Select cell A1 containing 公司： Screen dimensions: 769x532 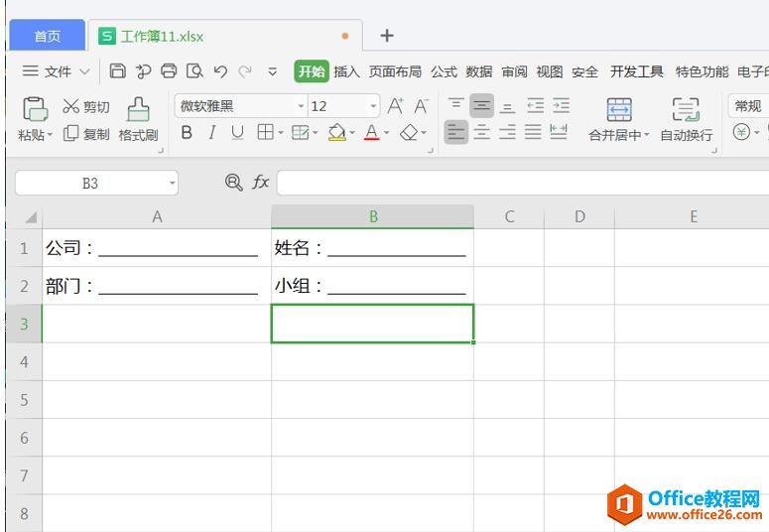pyautogui.click(x=157, y=248)
